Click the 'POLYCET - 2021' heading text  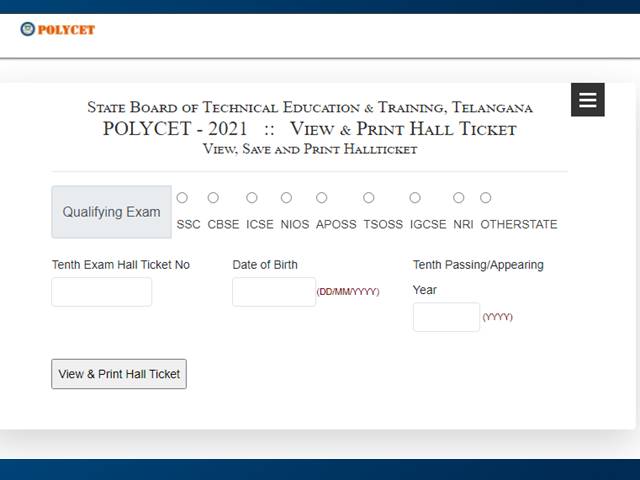click(175, 129)
